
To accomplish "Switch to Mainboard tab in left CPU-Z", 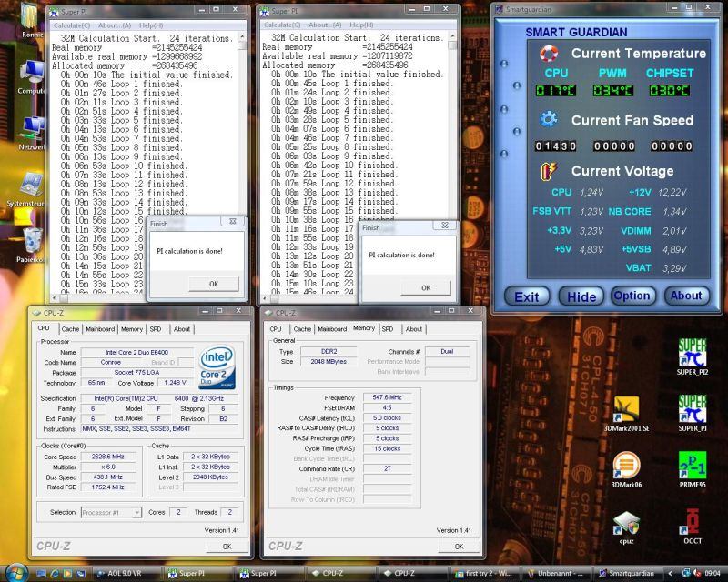I will 100,329.
